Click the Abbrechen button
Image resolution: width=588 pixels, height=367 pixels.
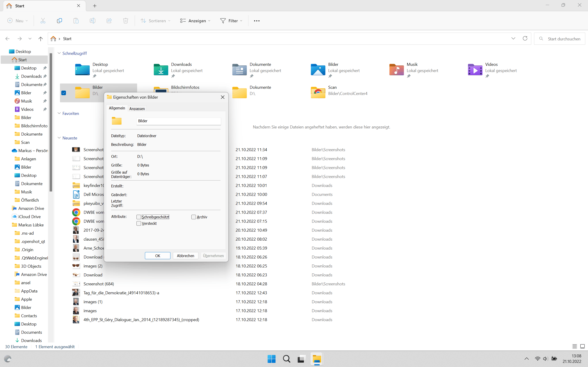click(x=185, y=256)
